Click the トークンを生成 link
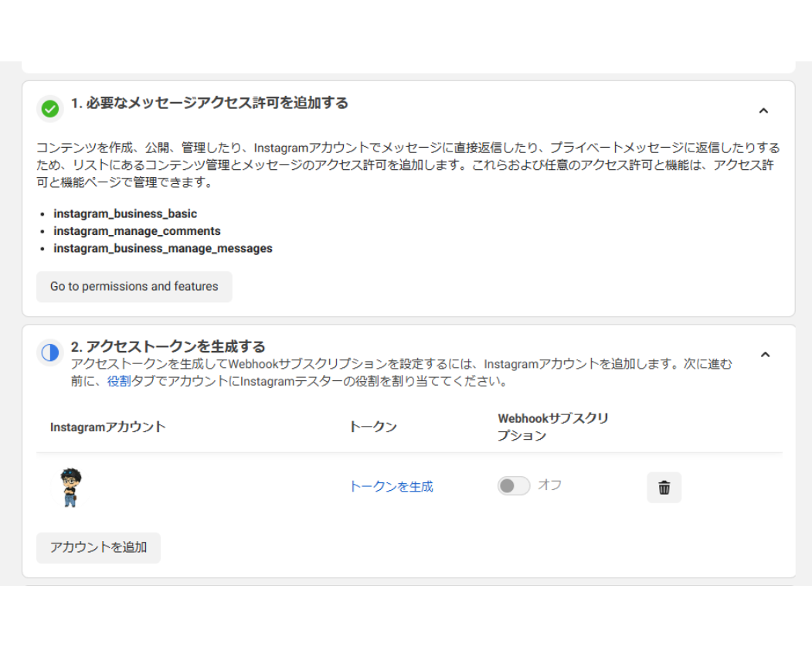The height and width of the screenshot is (647, 812). 391,486
